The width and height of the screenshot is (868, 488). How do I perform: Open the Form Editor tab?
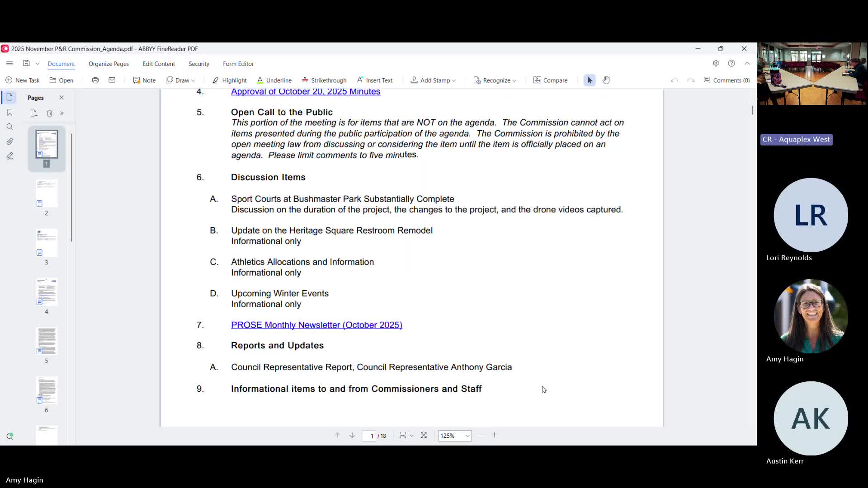click(x=238, y=64)
